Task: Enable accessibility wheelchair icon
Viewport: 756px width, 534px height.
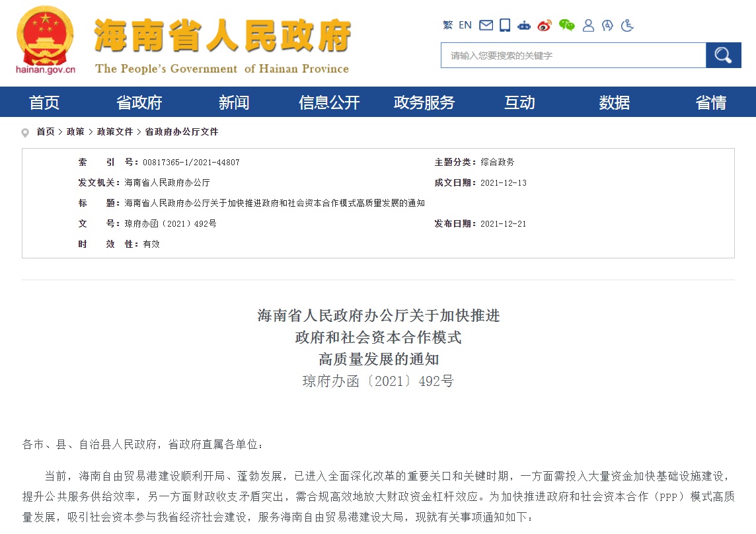Action: [x=627, y=25]
